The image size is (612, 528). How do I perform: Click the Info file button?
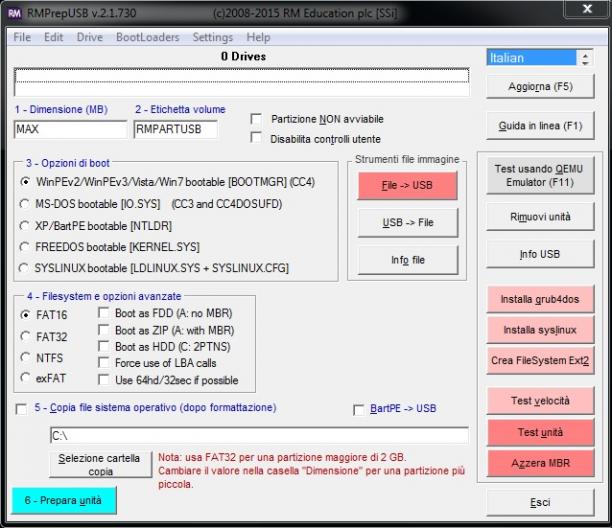click(408, 260)
